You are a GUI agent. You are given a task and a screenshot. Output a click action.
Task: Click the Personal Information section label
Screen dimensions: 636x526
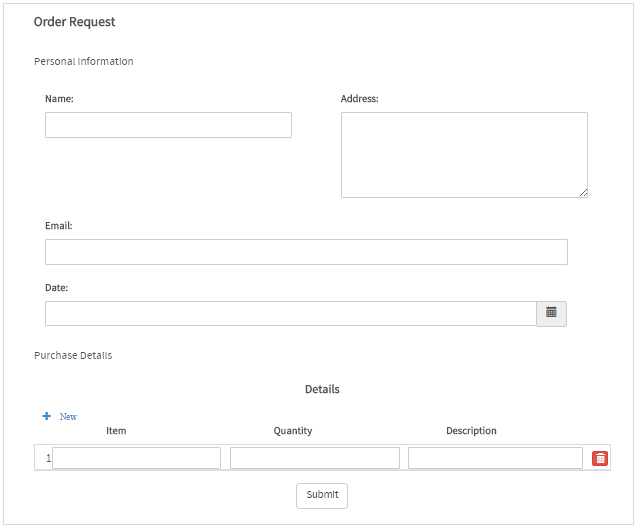84,61
